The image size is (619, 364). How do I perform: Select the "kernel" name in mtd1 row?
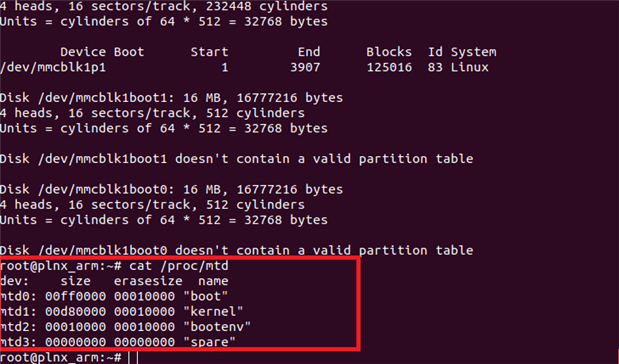point(213,311)
